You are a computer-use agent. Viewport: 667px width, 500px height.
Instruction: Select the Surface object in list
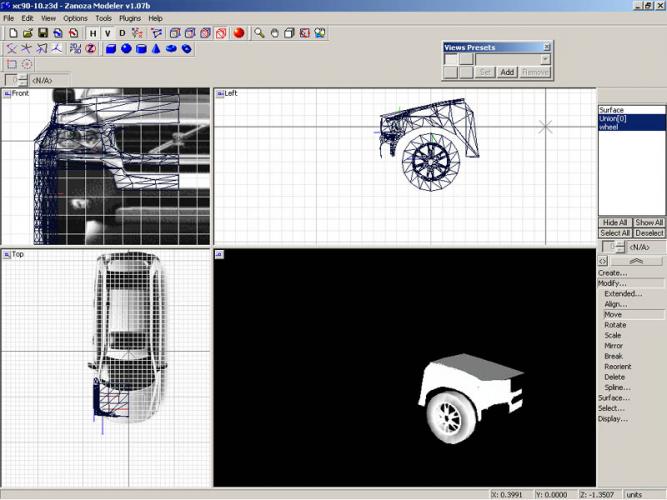click(612, 110)
